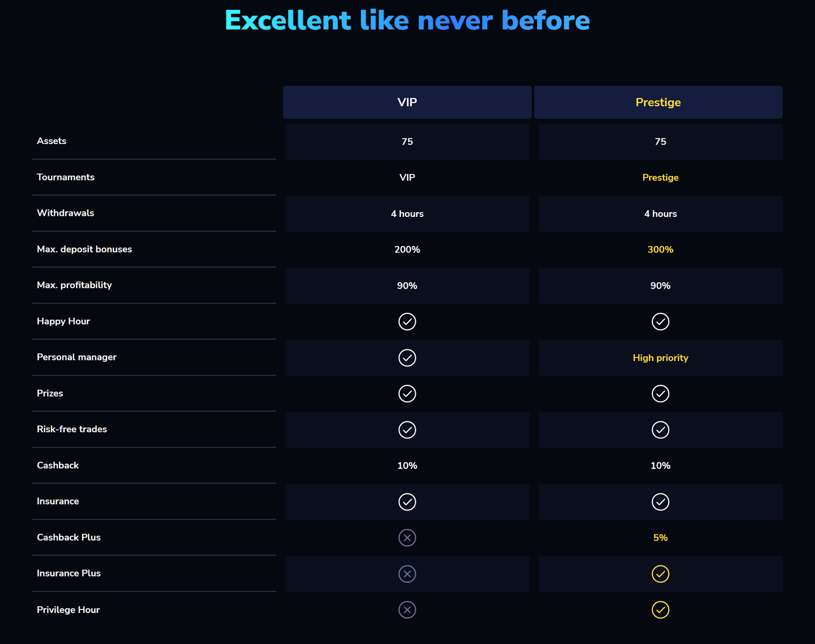
Task: Click VIP Insurance Plus cross icon
Action: [x=407, y=574]
